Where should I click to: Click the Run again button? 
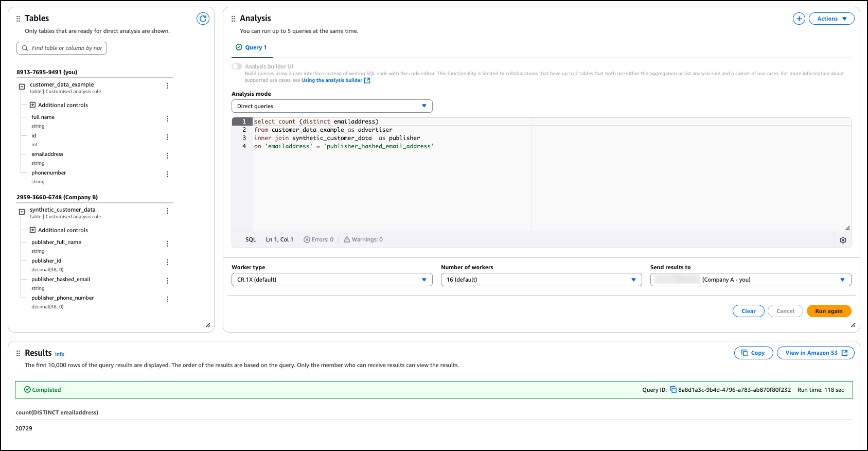coord(828,311)
